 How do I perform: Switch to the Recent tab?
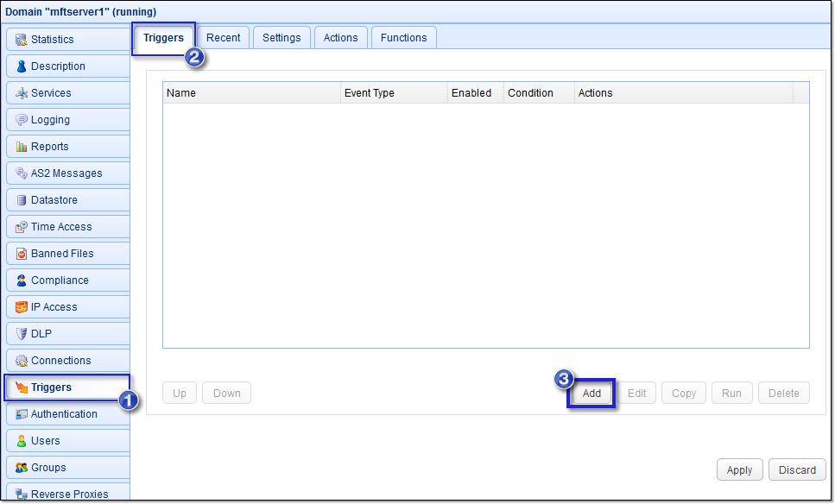coord(223,38)
